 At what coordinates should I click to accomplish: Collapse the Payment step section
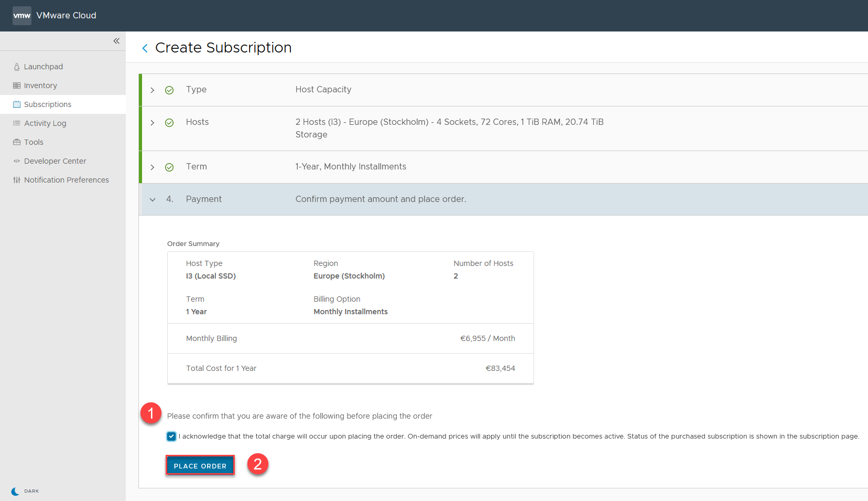coord(153,199)
